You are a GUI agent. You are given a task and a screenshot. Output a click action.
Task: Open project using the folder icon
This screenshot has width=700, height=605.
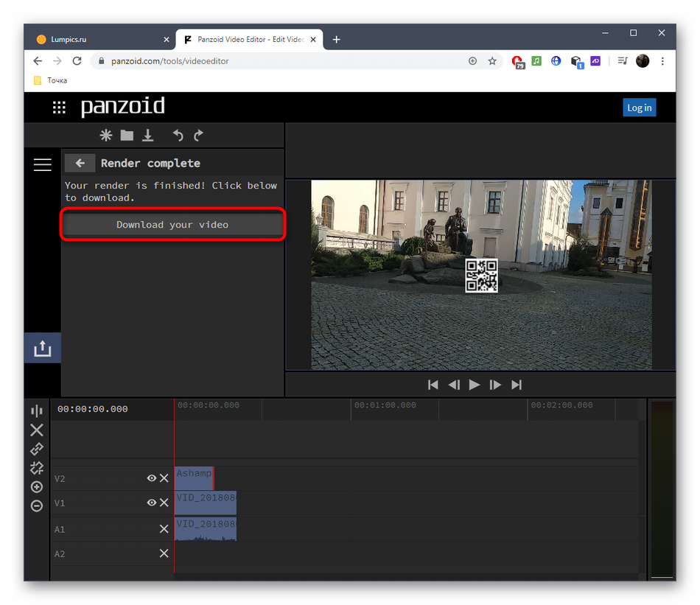[x=127, y=136]
